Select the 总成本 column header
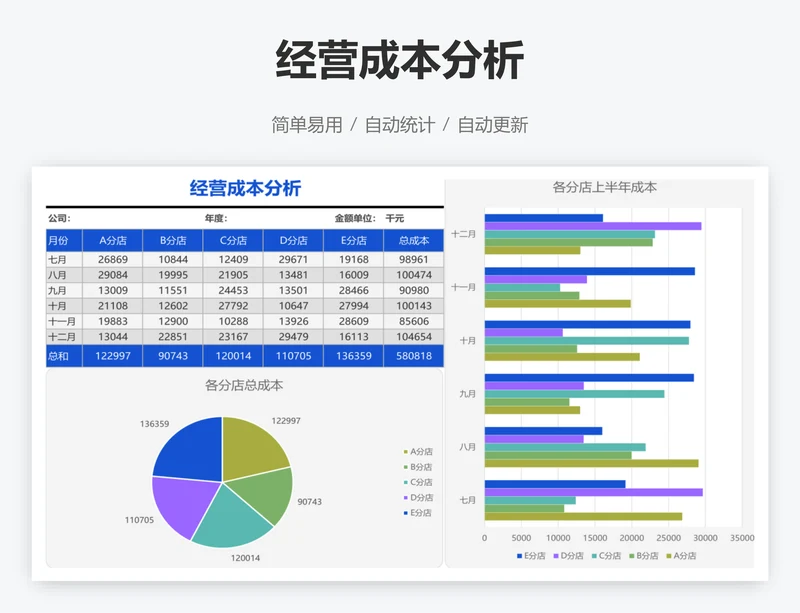This screenshot has height=613, width=800. (413, 240)
